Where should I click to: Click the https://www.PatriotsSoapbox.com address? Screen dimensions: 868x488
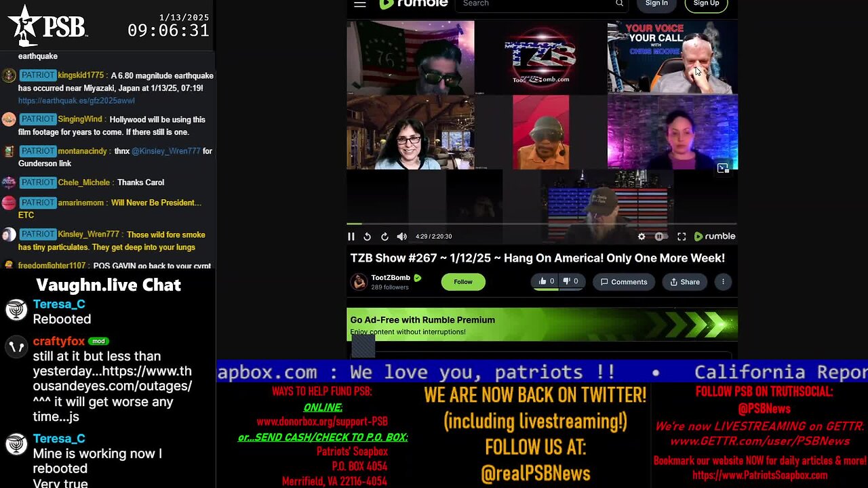(759, 475)
